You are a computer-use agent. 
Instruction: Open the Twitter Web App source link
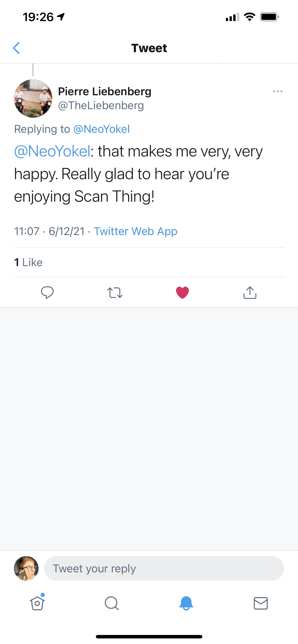(136, 231)
